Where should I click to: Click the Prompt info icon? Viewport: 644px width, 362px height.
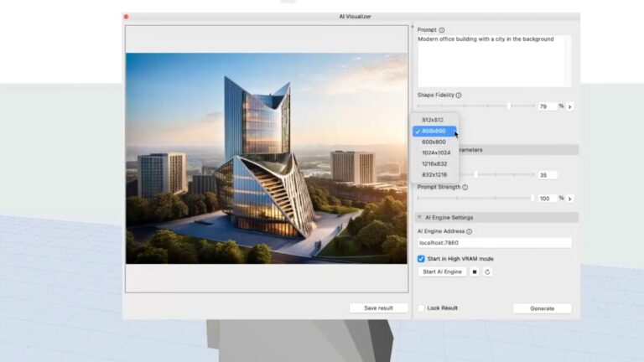(x=442, y=30)
